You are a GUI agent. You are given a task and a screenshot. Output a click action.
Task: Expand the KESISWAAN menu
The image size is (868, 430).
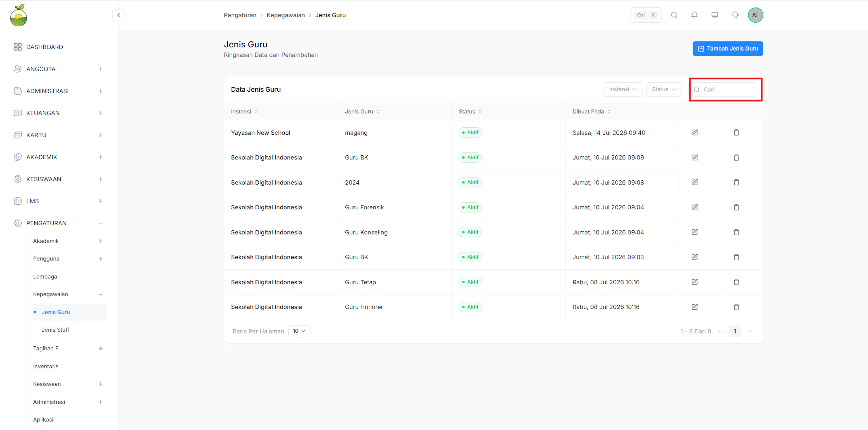(x=100, y=179)
